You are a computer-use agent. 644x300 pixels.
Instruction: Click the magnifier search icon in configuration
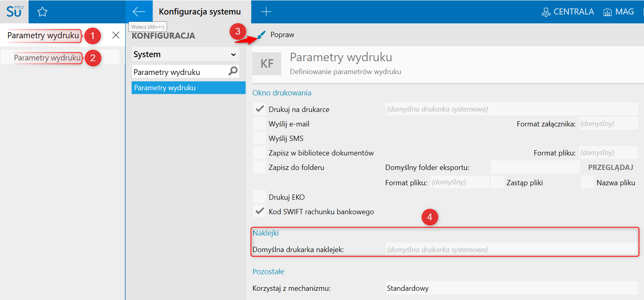click(233, 71)
